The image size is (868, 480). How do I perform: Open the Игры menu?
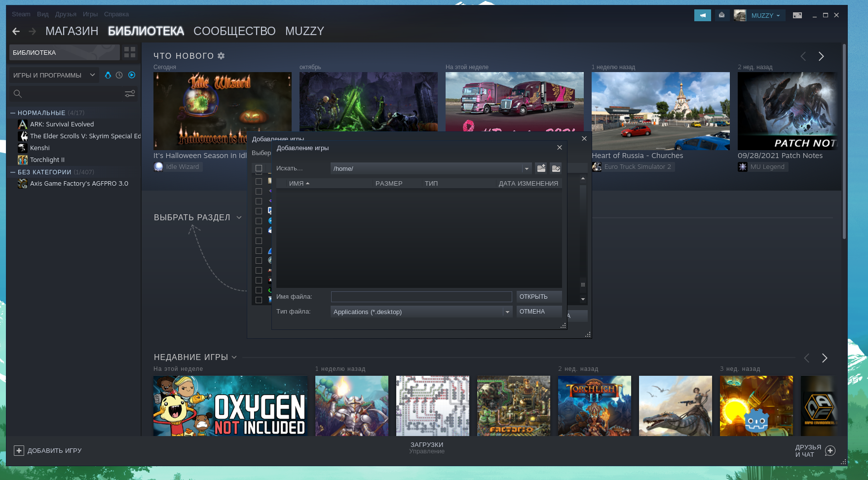coord(90,14)
